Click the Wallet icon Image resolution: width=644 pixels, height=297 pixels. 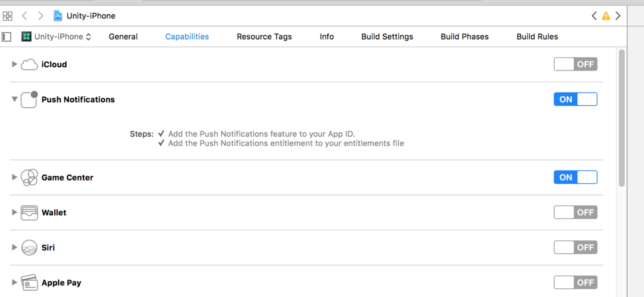29,213
